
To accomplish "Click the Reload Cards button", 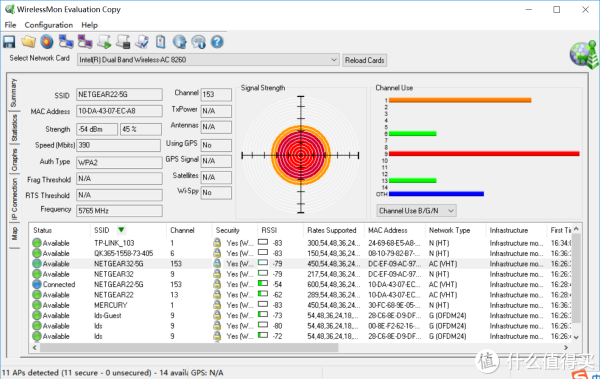I will tap(364, 60).
